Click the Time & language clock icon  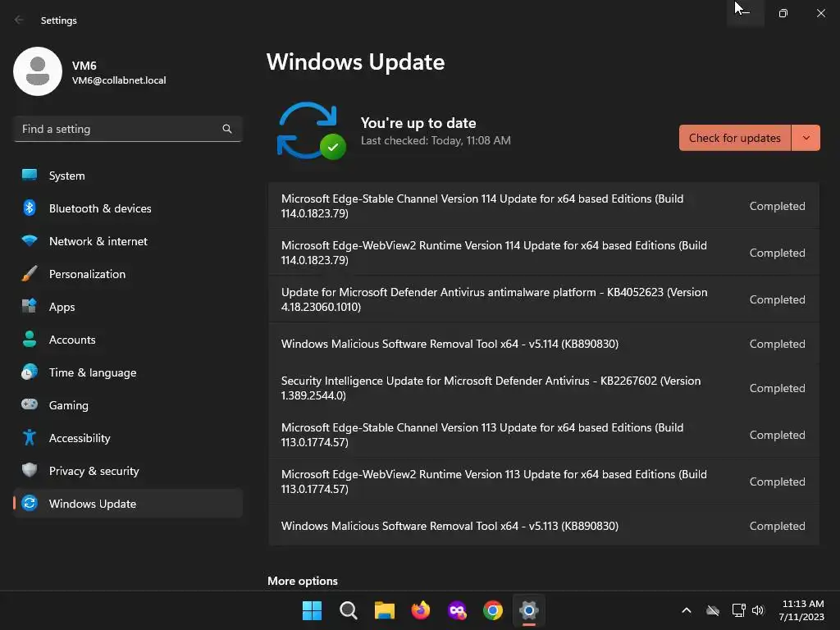point(30,372)
